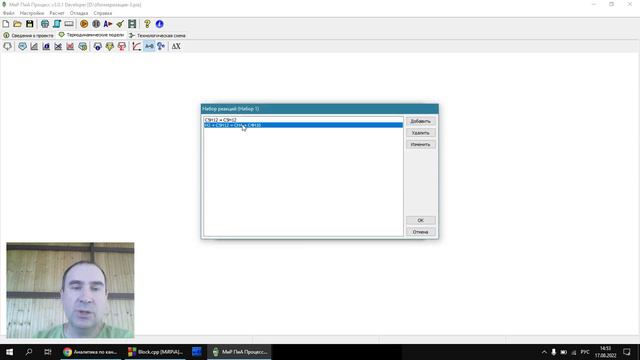
Task: Cancel reactions dialog with Отмена
Action: tap(420, 232)
